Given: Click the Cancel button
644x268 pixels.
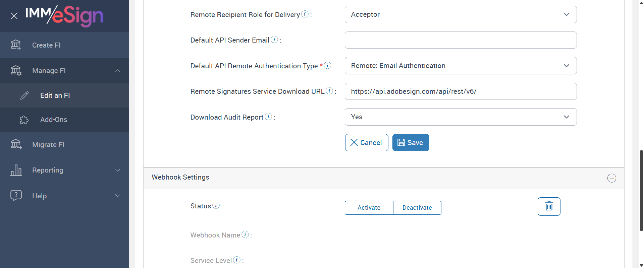Looking at the screenshot, I should point(366,143).
